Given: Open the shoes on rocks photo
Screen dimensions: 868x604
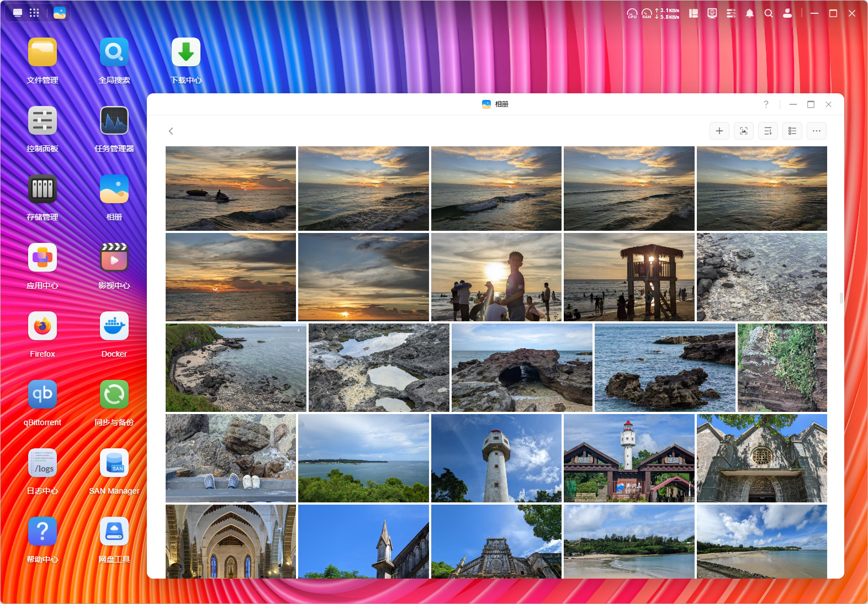Looking at the screenshot, I should [231, 458].
